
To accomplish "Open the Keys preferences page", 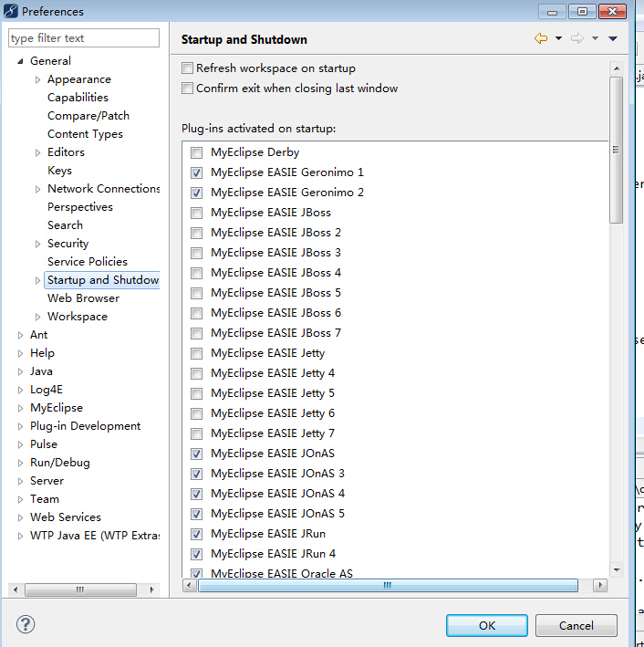I will pos(59,171).
